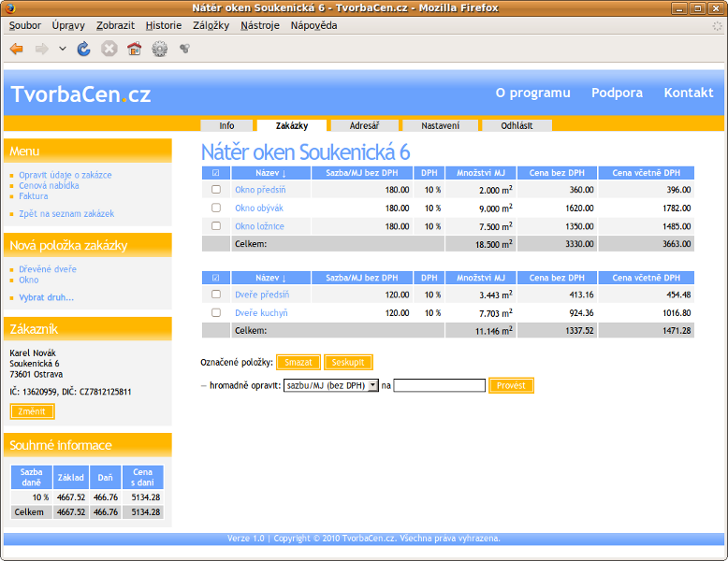Tick the checkbox for Okno předsíň
Image resolution: width=728 pixels, height=561 pixels.
pyautogui.click(x=216, y=189)
